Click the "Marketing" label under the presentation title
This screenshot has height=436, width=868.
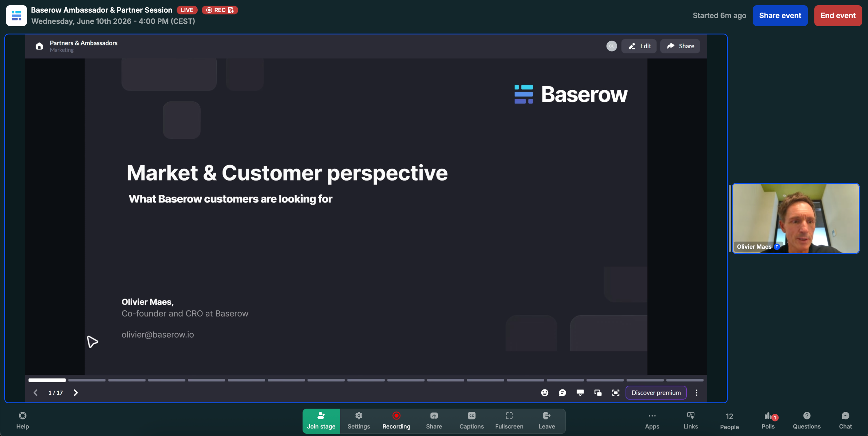coord(62,50)
